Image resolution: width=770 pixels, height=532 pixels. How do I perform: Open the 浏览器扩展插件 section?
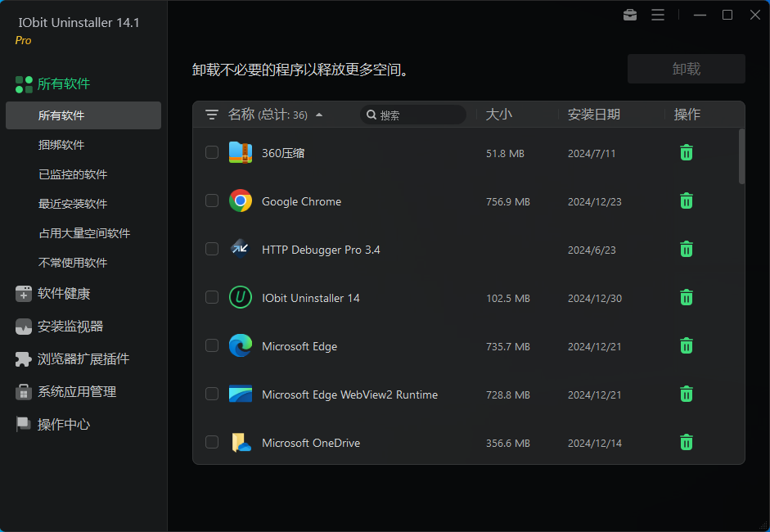pos(83,359)
